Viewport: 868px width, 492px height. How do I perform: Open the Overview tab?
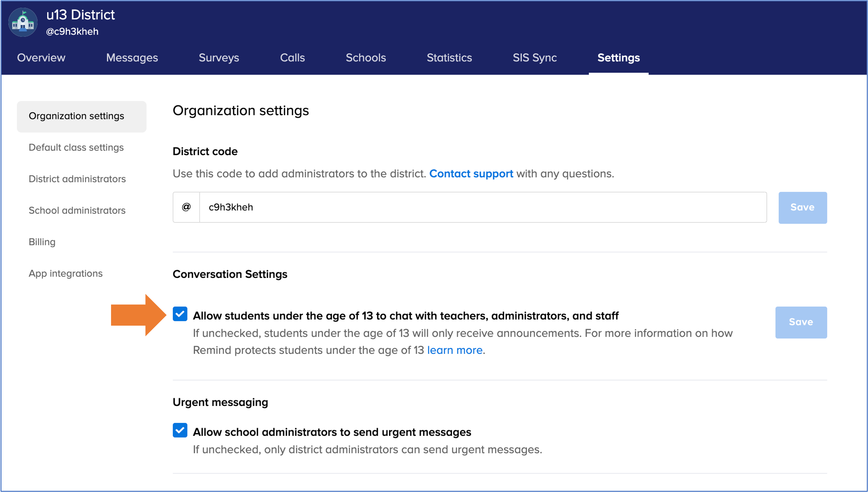41,58
